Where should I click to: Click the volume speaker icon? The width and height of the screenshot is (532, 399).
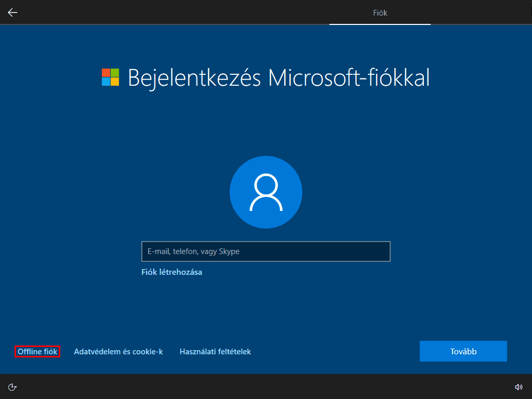pos(518,387)
